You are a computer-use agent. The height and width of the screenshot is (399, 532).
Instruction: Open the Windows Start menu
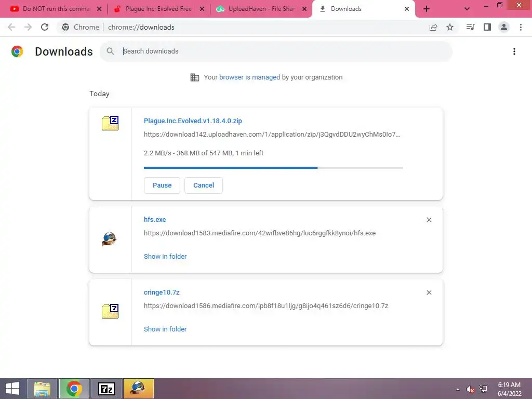coord(12,389)
